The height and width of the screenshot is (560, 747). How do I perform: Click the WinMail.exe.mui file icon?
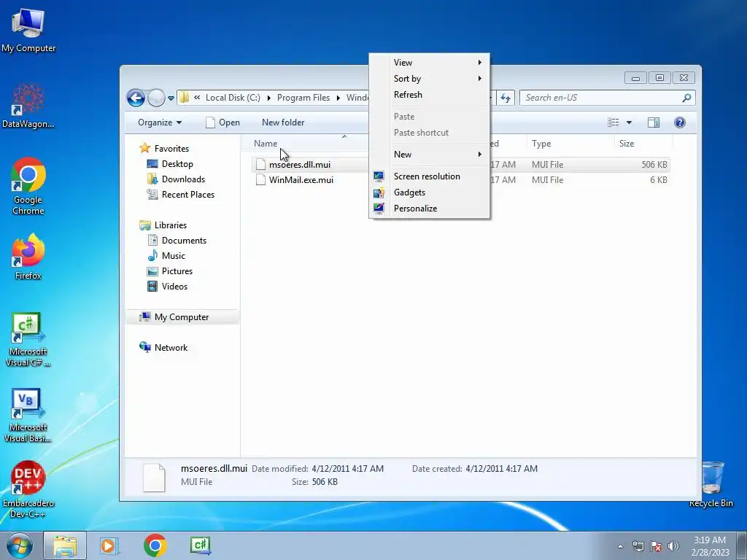(x=260, y=180)
